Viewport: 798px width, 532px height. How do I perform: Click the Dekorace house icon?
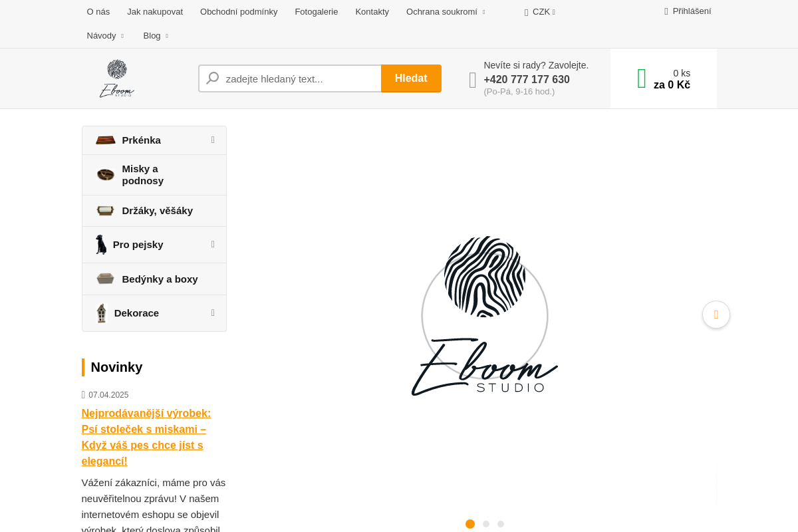point(101,313)
